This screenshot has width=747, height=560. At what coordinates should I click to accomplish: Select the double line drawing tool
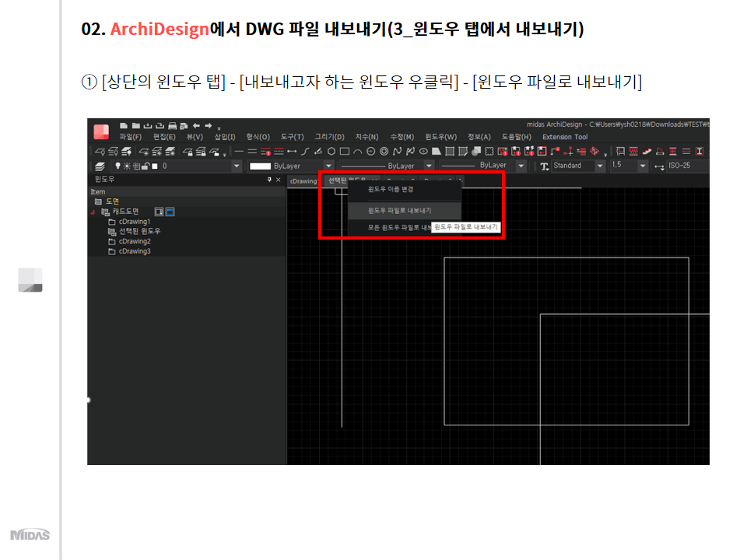(x=252, y=152)
